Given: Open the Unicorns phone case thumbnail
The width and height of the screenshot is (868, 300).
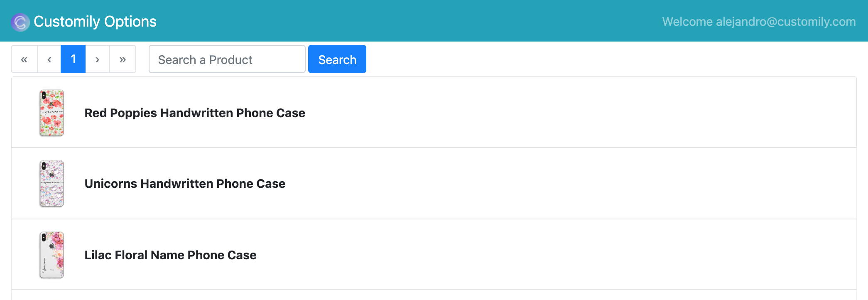Looking at the screenshot, I should tap(52, 183).
